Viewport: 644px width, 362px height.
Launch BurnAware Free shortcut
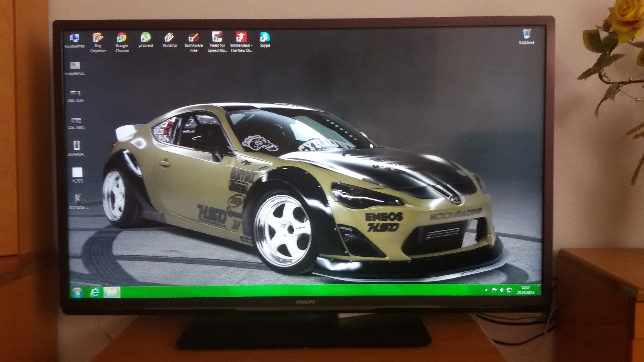(194, 42)
